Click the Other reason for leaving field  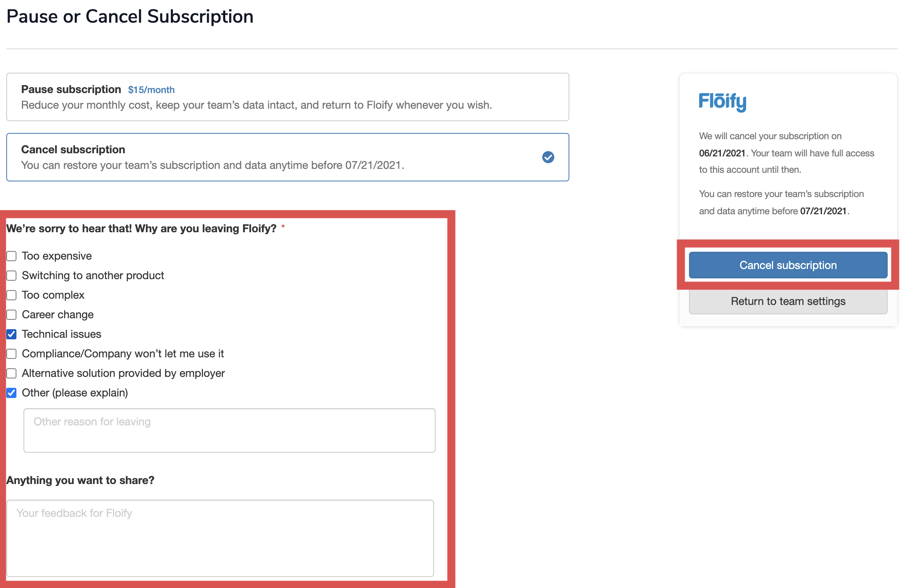point(229,430)
